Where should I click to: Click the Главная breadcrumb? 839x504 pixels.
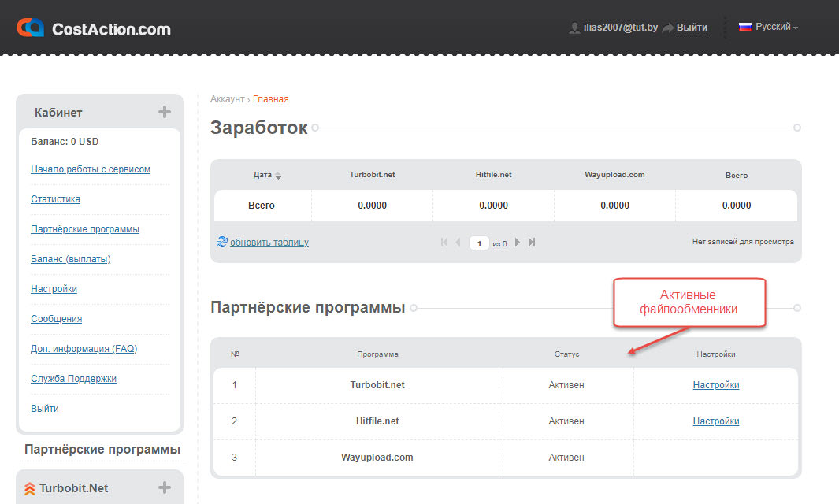[x=271, y=99]
